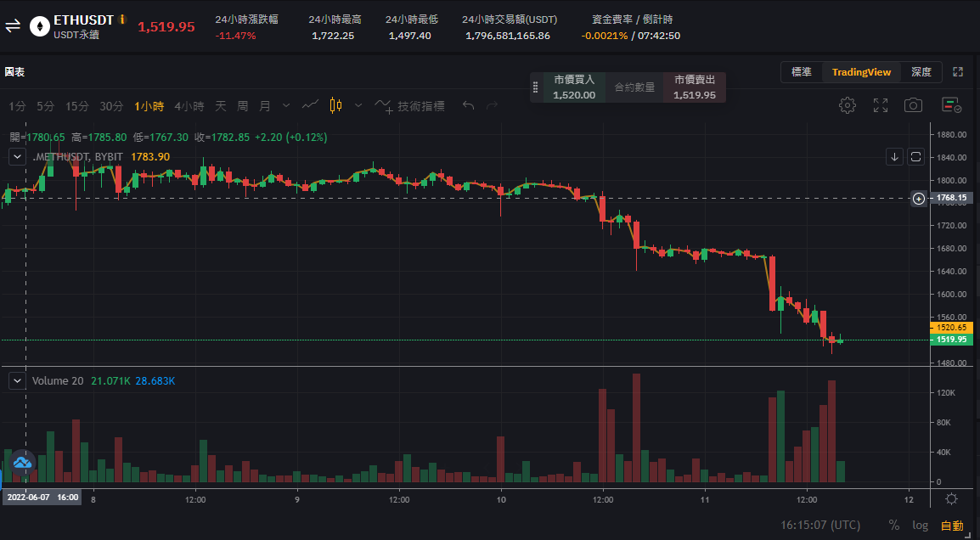Toggle auto scale (自動) option
This screenshot has height=540, width=980.
click(x=952, y=526)
